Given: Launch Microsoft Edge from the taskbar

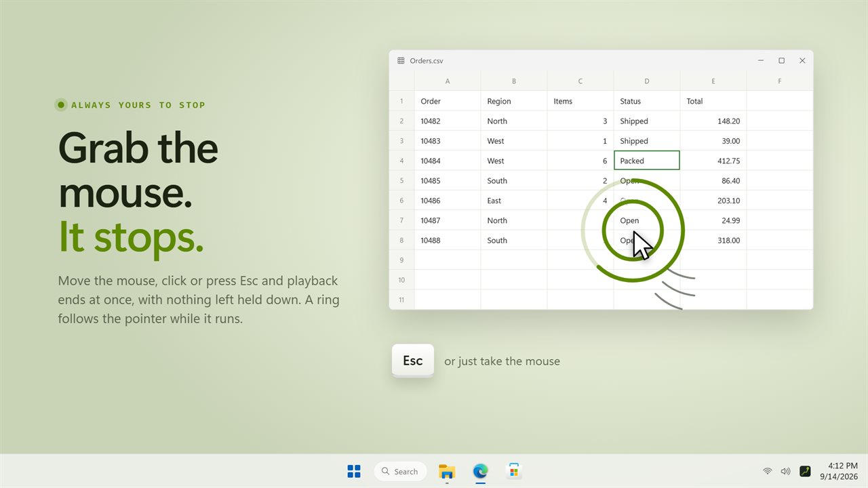Looking at the screenshot, I should click(480, 471).
